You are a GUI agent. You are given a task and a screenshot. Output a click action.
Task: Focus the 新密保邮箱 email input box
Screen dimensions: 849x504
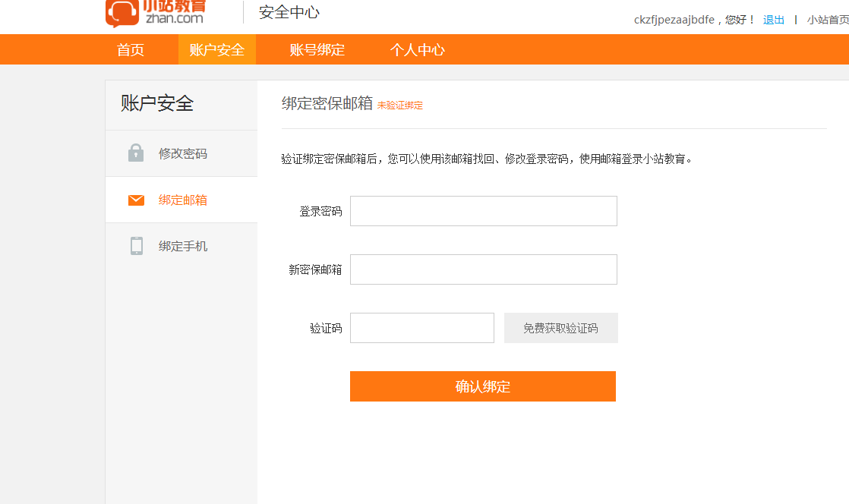(x=483, y=269)
